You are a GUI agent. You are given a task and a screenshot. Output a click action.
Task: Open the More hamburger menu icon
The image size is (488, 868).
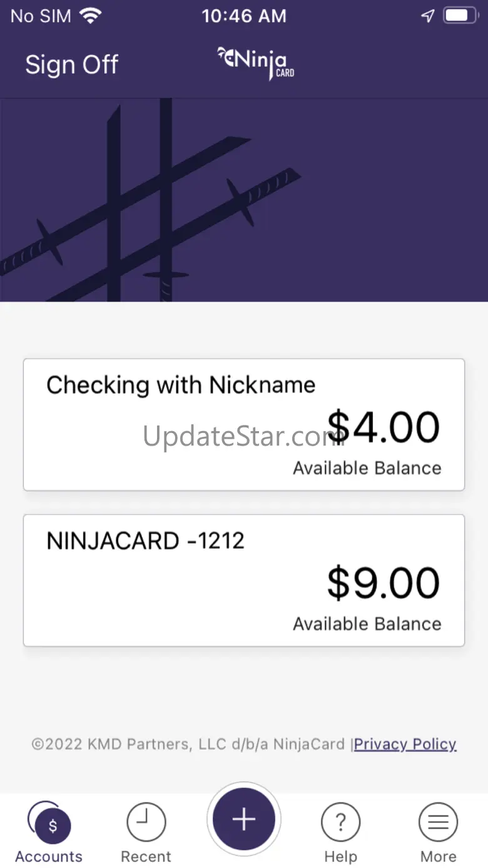[x=438, y=823]
